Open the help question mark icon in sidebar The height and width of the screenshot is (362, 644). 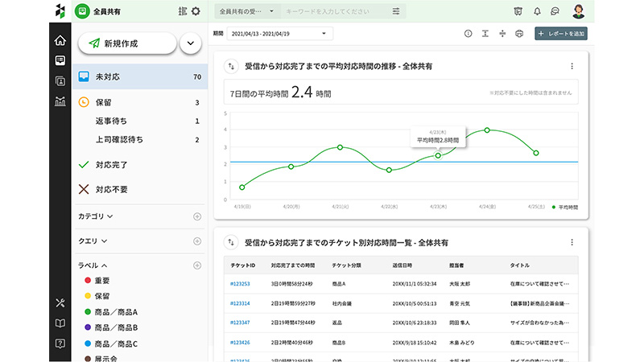click(60, 343)
